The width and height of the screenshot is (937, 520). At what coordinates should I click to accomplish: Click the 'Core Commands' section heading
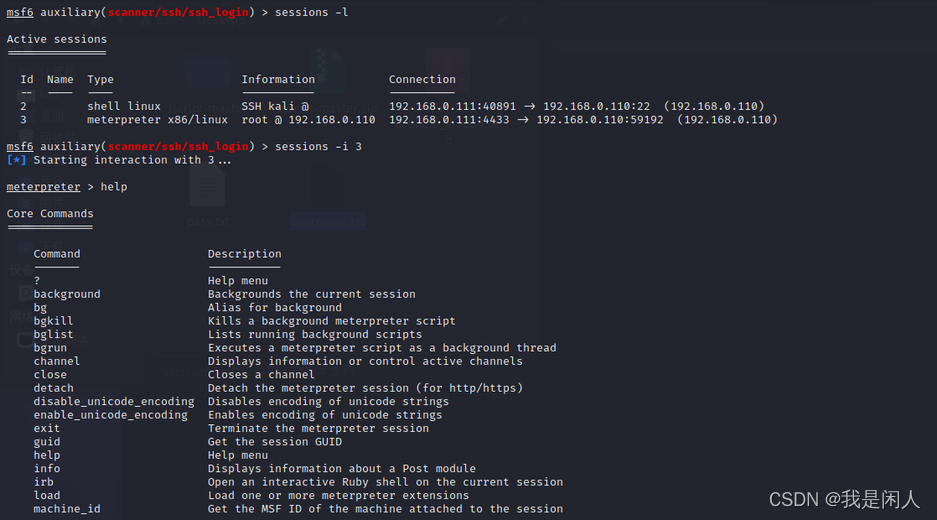(x=50, y=214)
